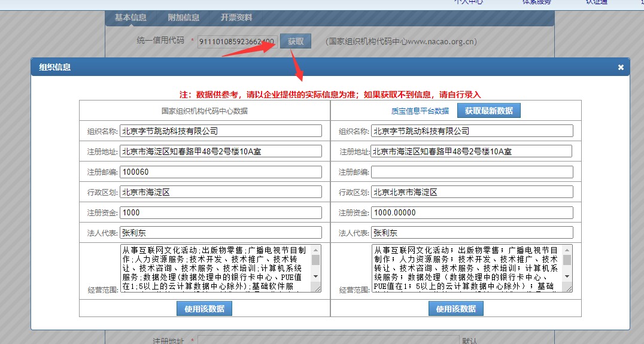Click left 组织名称 field

point(221,131)
